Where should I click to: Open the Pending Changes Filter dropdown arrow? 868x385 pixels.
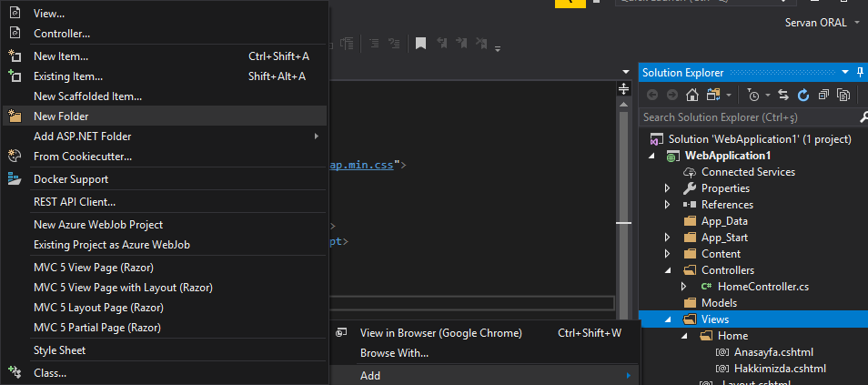(x=768, y=96)
